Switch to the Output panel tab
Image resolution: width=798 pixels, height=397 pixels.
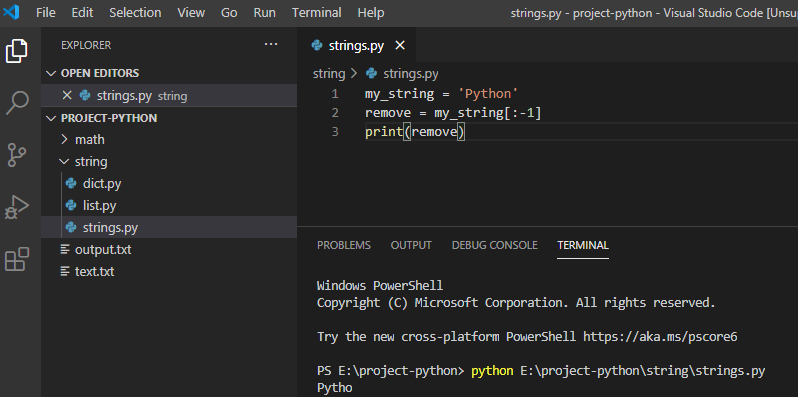(411, 245)
